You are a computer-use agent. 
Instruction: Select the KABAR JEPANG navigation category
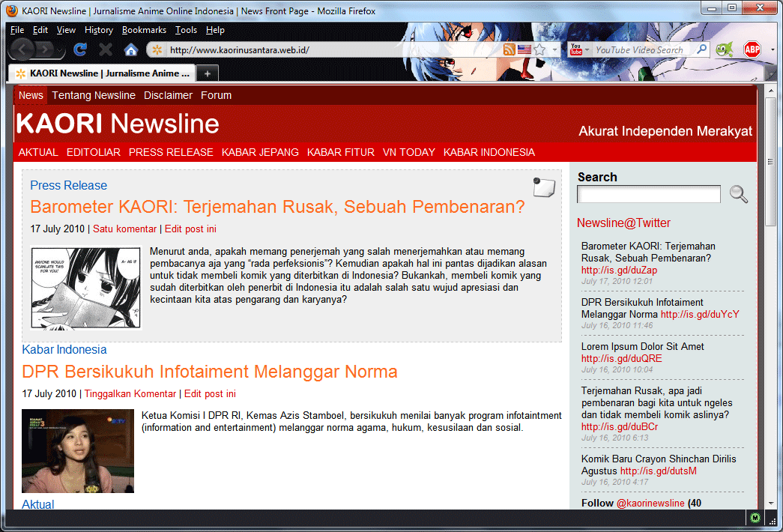coord(260,152)
